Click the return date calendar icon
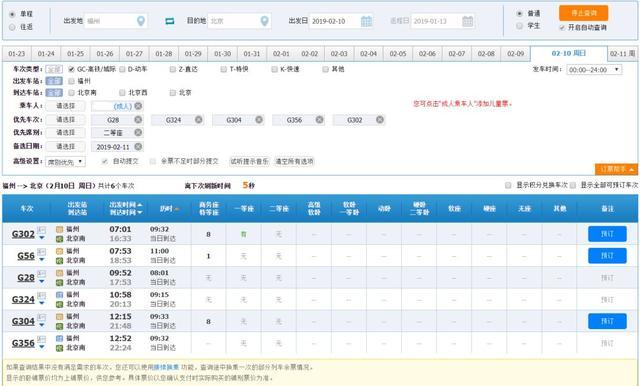This screenshot has width=640, height=386. (x=467, y=21)
